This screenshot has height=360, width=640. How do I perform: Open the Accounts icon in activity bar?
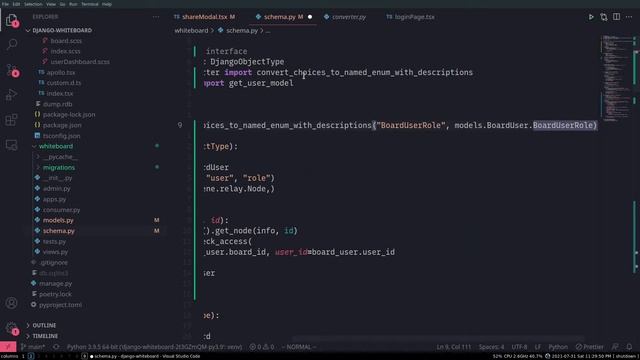(11, 303)
